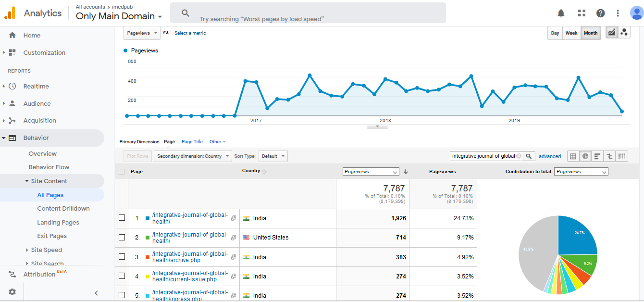Image resolution: width=644 pixels, height=302 pixels.
Task: Open the Google apps grid
Action: (x=582, y=13)
